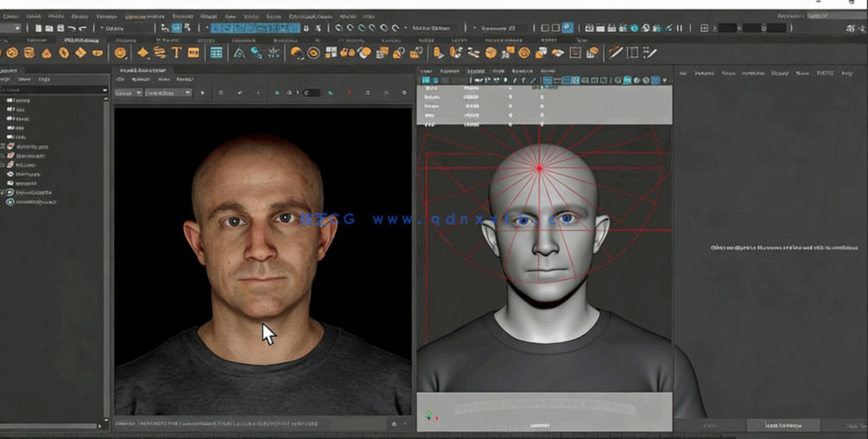Open the first menu of the 3D viewport panel
868x439 pixels.
tap(426, 71)
